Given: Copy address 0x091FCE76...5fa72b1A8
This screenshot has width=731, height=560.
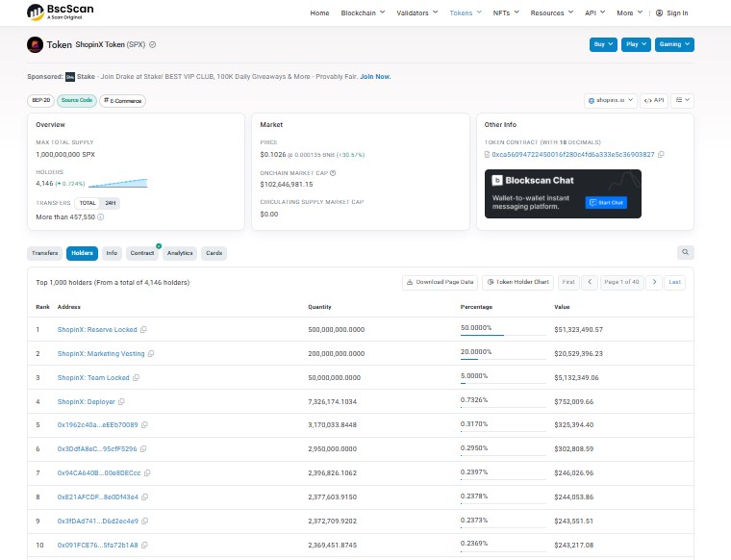Looking at the screenshot, I should pos(144,545).
